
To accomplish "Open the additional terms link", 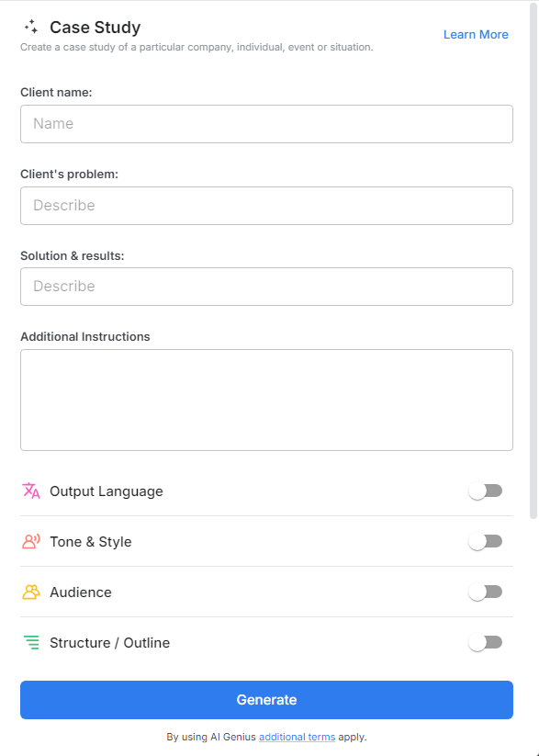I will 297,737.
